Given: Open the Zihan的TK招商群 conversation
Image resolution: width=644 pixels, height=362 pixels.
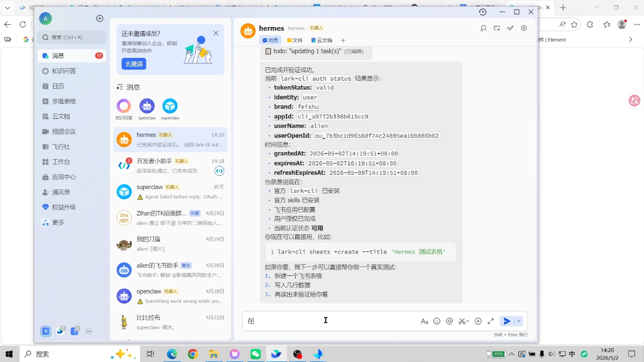Looking at the screenshot, I should coord(170,218).
